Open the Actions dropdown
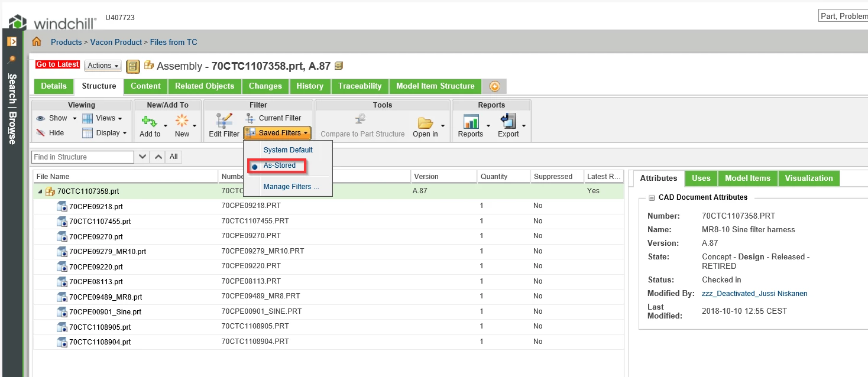 [103, 66]
